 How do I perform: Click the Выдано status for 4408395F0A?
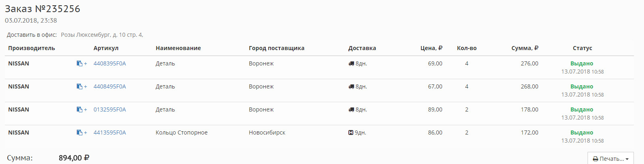click(581, 63)
